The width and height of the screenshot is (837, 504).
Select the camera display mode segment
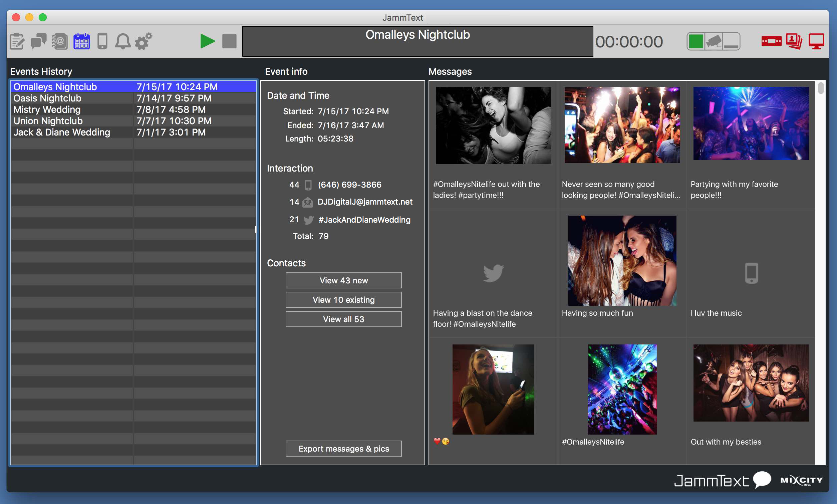[x=714, y=41]
